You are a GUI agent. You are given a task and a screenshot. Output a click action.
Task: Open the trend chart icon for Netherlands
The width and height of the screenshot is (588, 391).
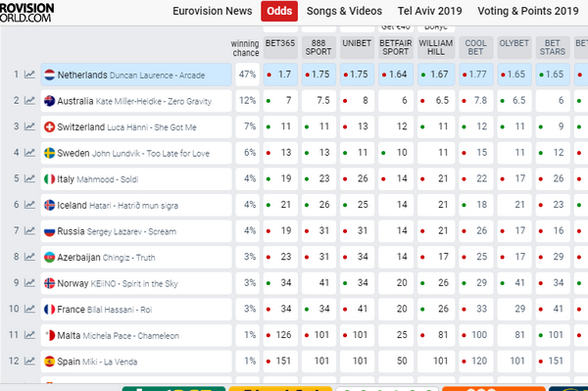(29, 74)
